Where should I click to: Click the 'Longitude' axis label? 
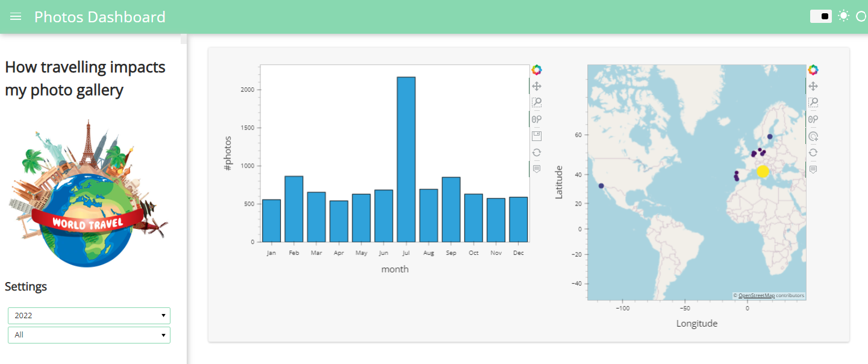(697, 324)
